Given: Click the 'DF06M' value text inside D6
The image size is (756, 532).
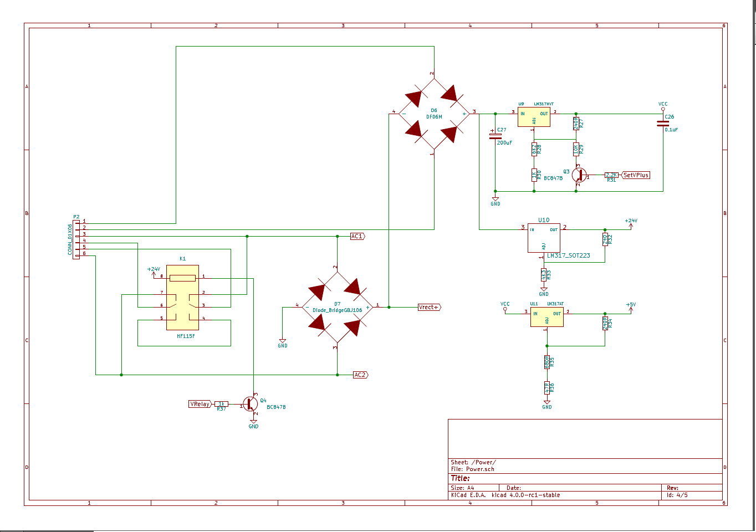Looking at the screenshot, I should click(x=434, y=117).
